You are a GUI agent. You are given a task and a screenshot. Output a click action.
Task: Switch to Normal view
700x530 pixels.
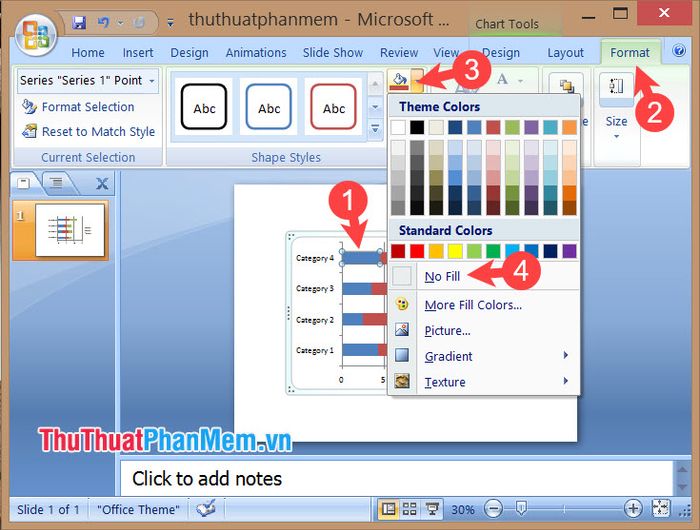pos(388,509)
